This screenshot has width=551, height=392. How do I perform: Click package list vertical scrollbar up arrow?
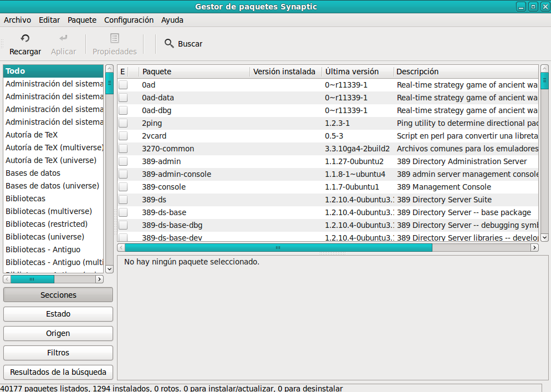(544, 68)
